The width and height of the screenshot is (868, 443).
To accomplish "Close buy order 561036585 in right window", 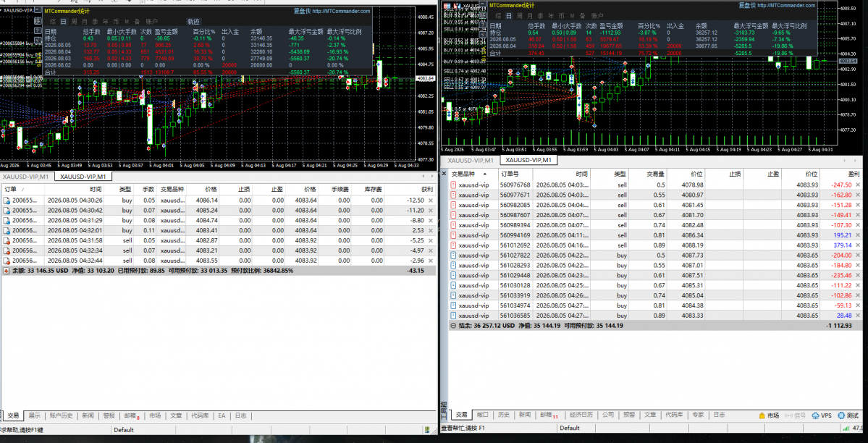I will tap(858, 315).
